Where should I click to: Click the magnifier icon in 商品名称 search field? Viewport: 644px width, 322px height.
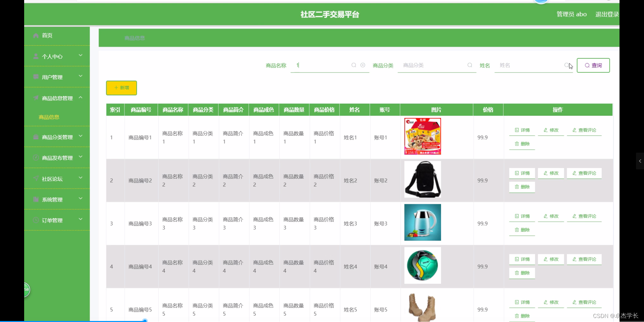tap(354, 65)
